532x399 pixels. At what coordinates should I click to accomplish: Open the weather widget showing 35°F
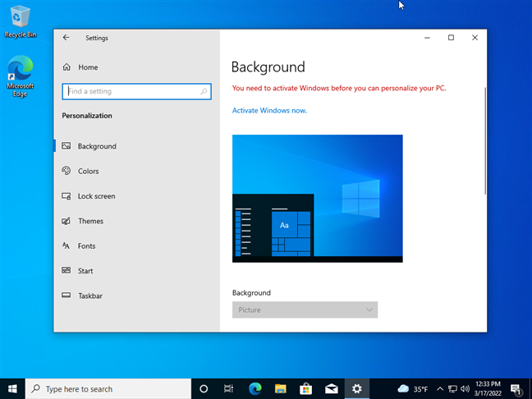(x=413, y=389)
